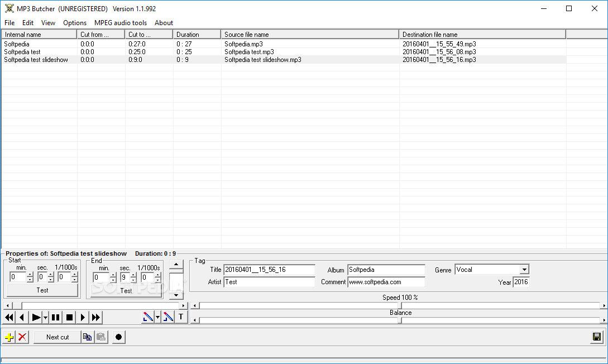The image size is (608, 364).
Task: Delete the cut with the red X icon
Action: pyautogui.click(x=22, y=337)
